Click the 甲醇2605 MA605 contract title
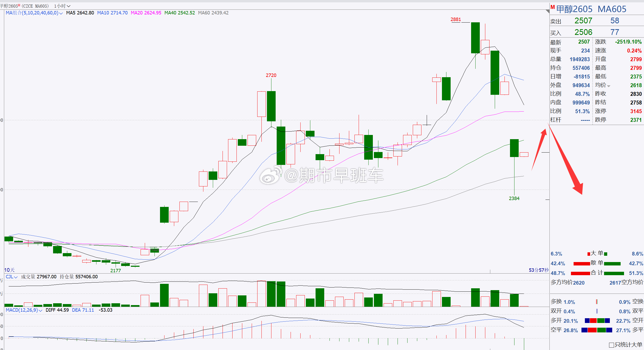 [591, 9]
